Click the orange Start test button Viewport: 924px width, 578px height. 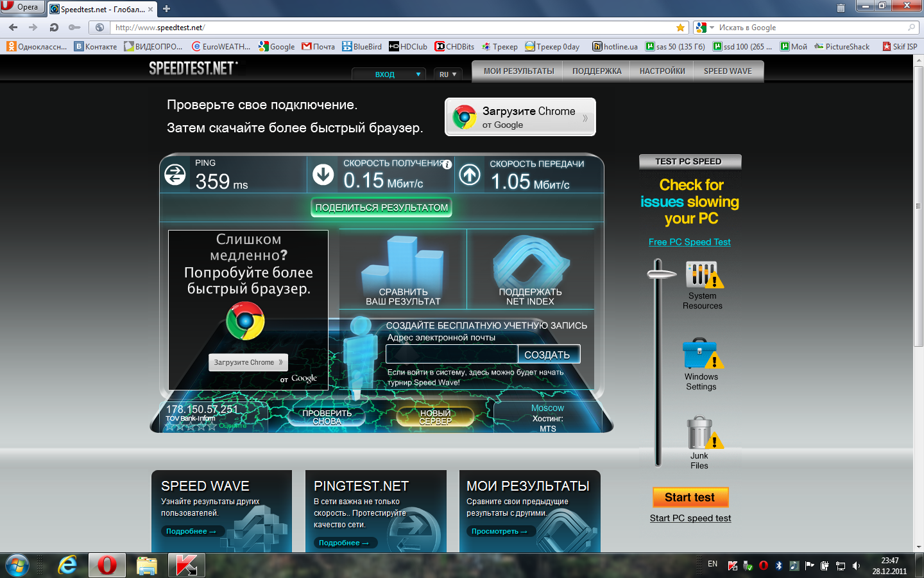(690, 497)
